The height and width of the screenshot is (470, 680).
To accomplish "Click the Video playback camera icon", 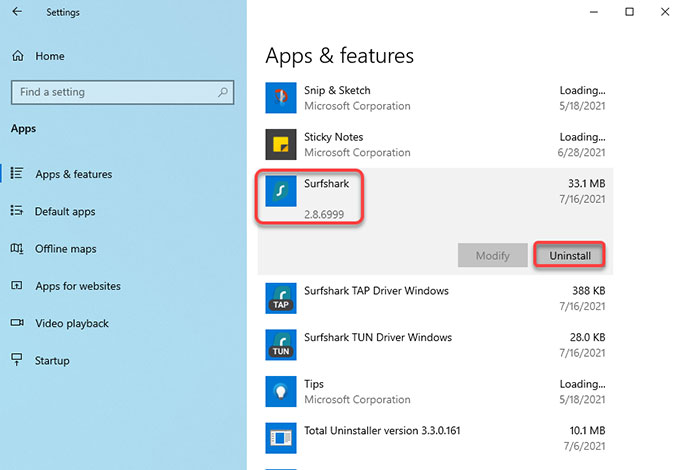I will click(17, 323).
